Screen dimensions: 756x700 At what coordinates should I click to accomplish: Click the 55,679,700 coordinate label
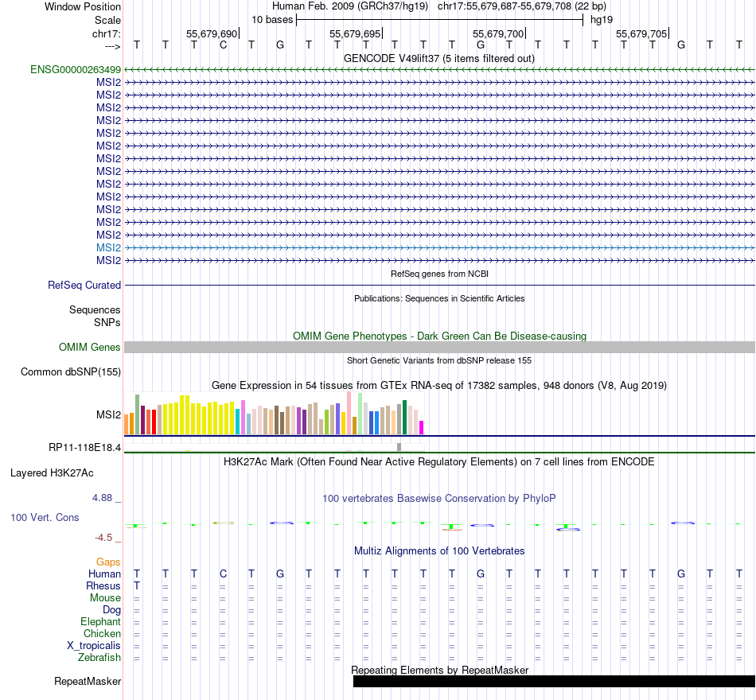pos(498,33)
